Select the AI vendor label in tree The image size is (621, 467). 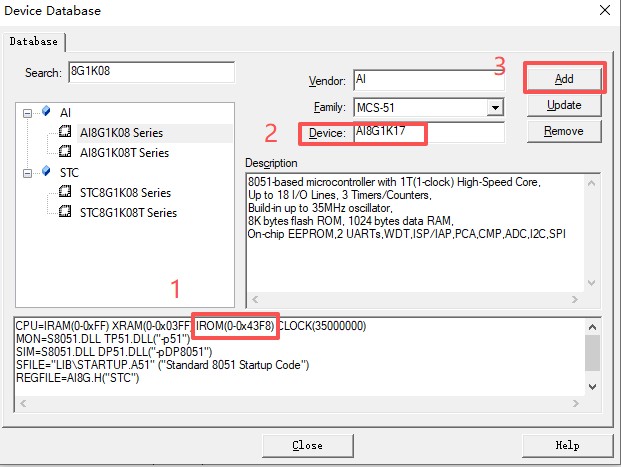(65, 113)
